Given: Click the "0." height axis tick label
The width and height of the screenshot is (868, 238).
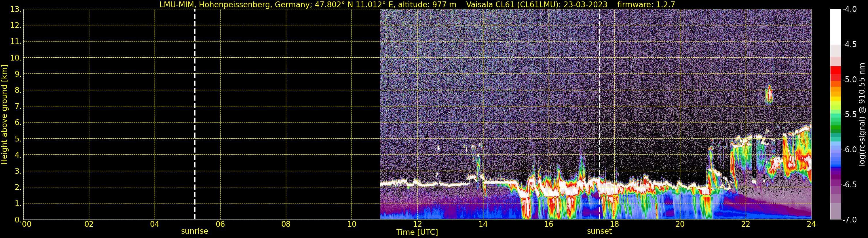Looking at the screenshot, I should pos(18,220).
